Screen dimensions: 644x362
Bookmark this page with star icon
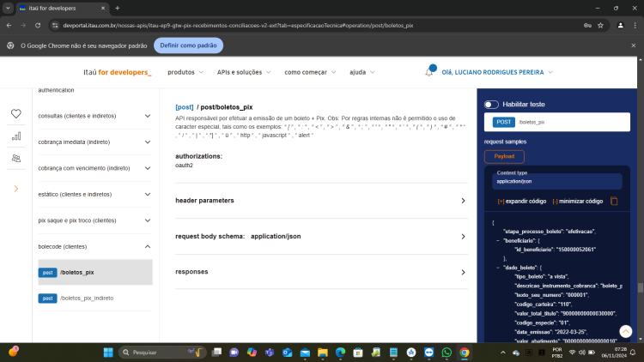tap(600, 26)
